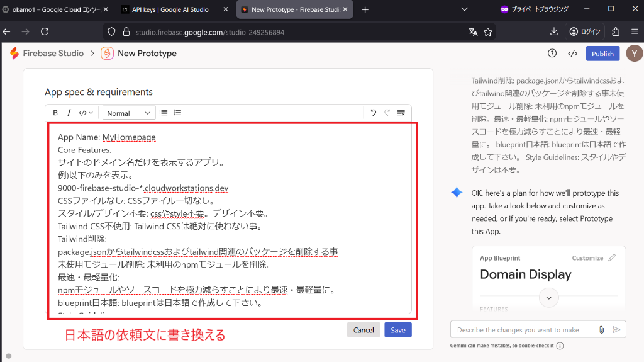Switch to code view icon
The width and height of the screenshot is (644, 362).
[x=572, y=54]
